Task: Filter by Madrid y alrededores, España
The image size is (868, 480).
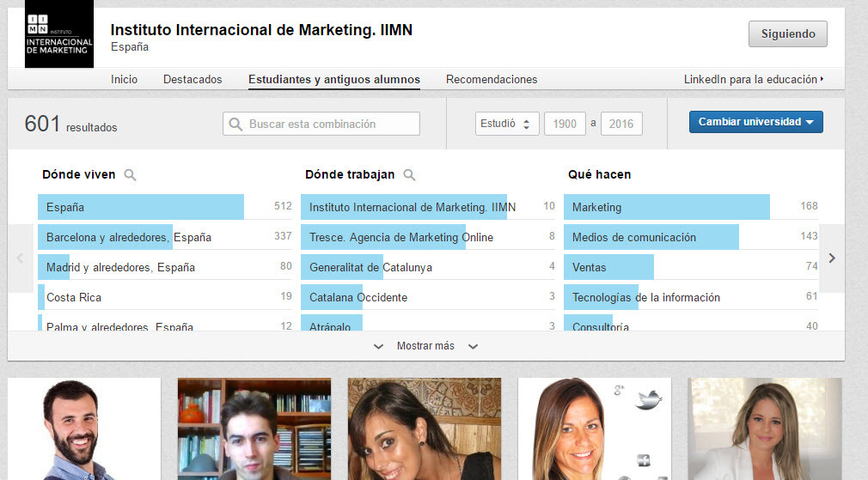Action: [x=165, y=266]
